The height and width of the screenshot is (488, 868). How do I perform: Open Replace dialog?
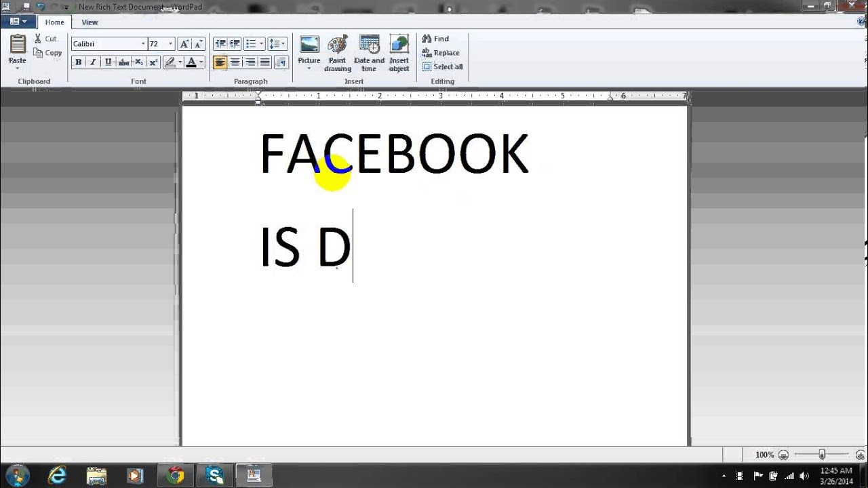coord(441,53)
